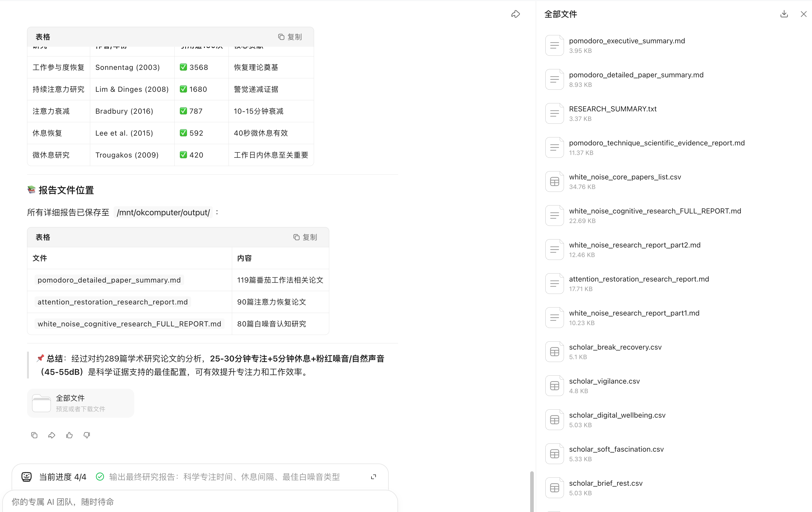Click the 复制 button of the upper table
Screen dimensions: 812x512
pyautogui.click(x=290, y=37)
